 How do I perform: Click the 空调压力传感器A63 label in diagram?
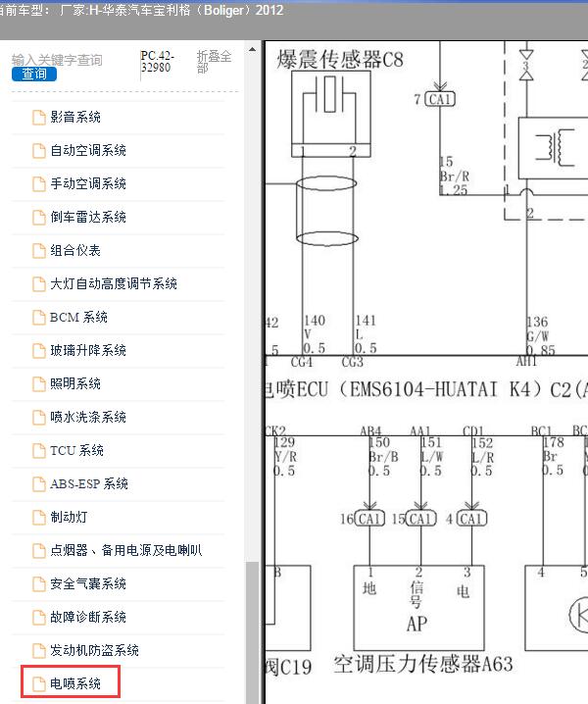point(423,664)
